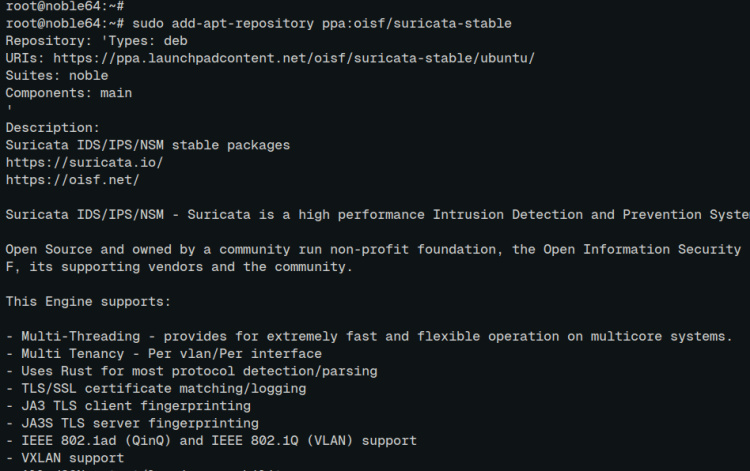Click the empty root@noble64 prompt on the first line
This screenshot has width=750, height=471.
coord(64,5)
